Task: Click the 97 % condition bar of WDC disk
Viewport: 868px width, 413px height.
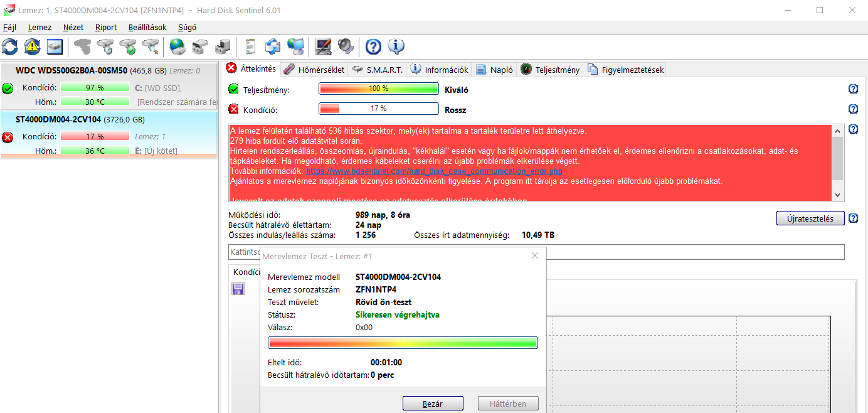Action: 95,87
